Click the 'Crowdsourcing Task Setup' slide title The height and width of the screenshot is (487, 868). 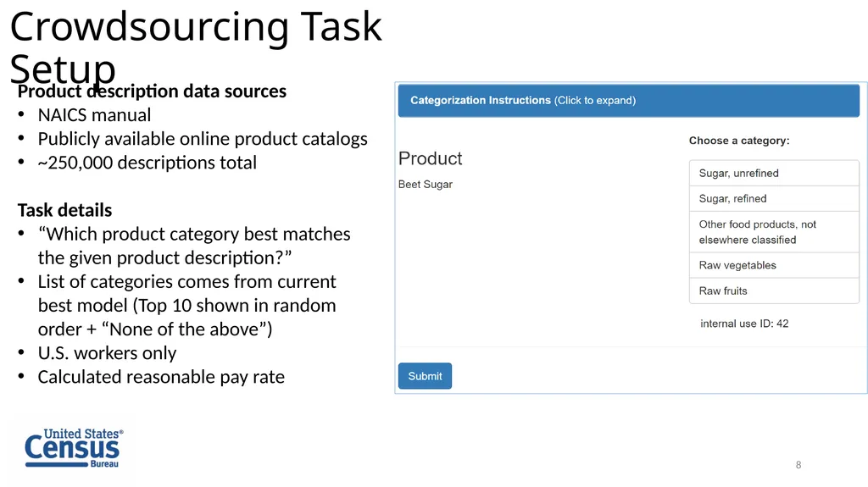coord(196,47)
